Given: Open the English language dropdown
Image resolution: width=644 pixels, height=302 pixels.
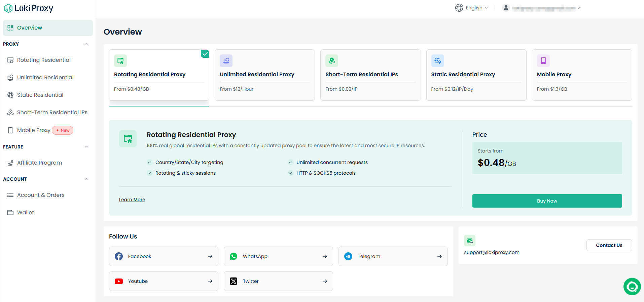Looking at the screenshot, I should (471, 8).
